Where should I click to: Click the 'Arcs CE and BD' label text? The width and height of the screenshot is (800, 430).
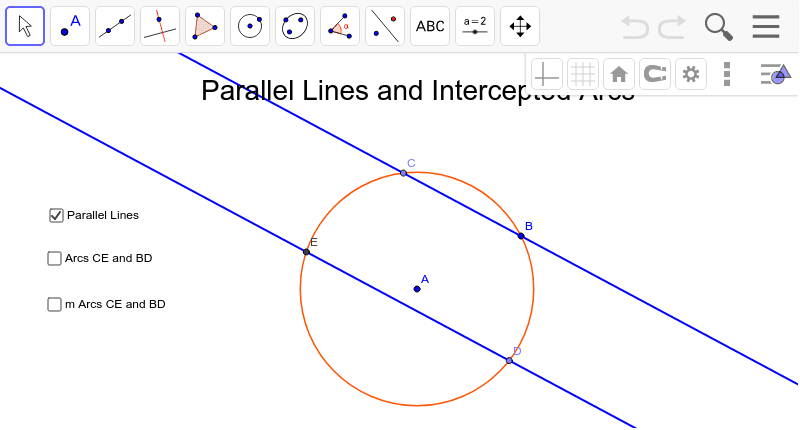pyautogui.click(x=109, y=258)
